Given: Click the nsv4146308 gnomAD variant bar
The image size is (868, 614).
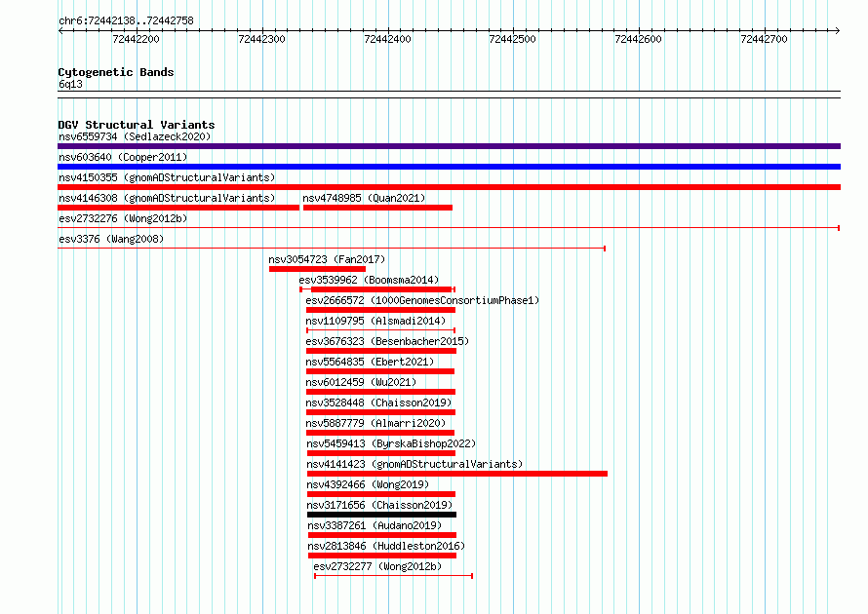Looking at the screenshot, I should click(178, 208).
